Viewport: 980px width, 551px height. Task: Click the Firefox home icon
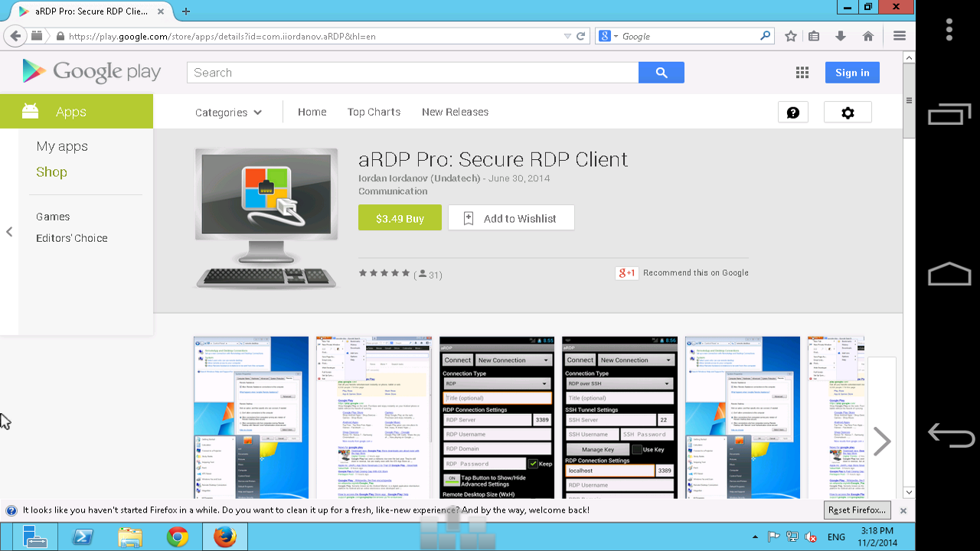[868, 35]
